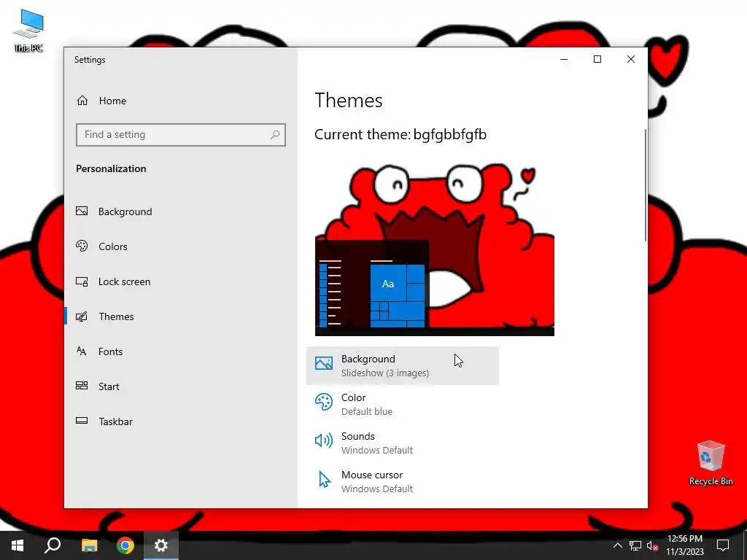Launch Google Chrome from taskbar
This screenshot has width=747, height=560.
[x=125, y=545]
